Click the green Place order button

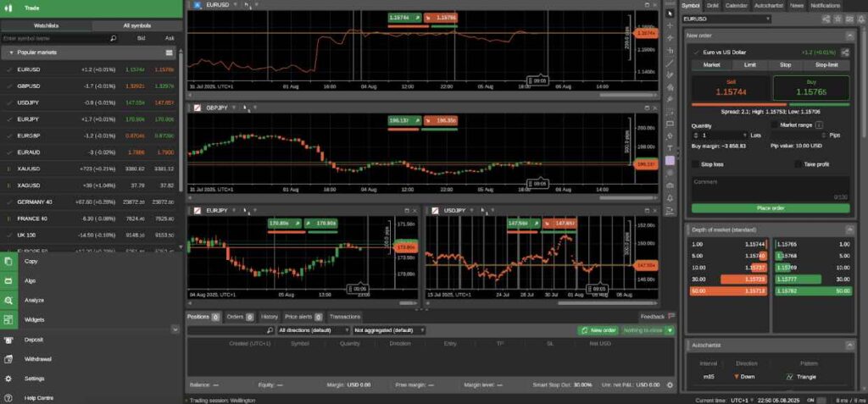[x=770, y=208]
